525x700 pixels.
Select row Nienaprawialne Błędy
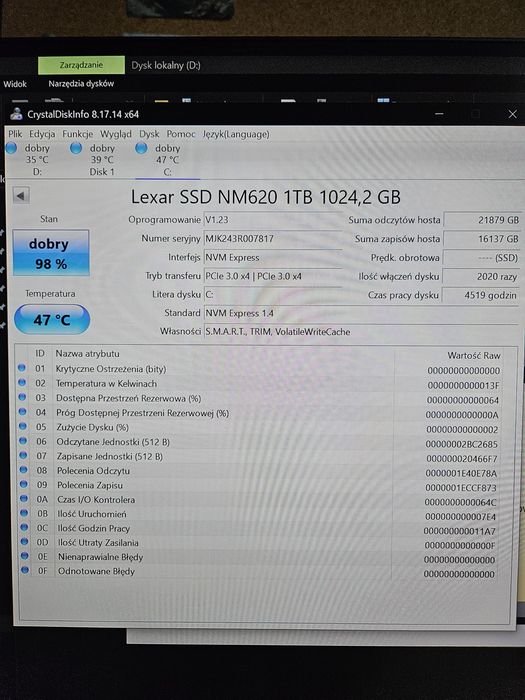[260, 558]
